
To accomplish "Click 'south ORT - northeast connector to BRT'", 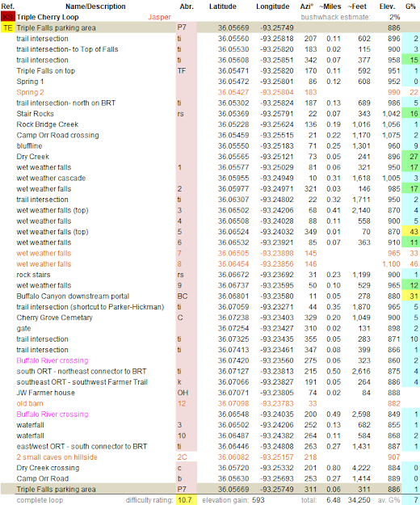I will (x=82, y=372).
